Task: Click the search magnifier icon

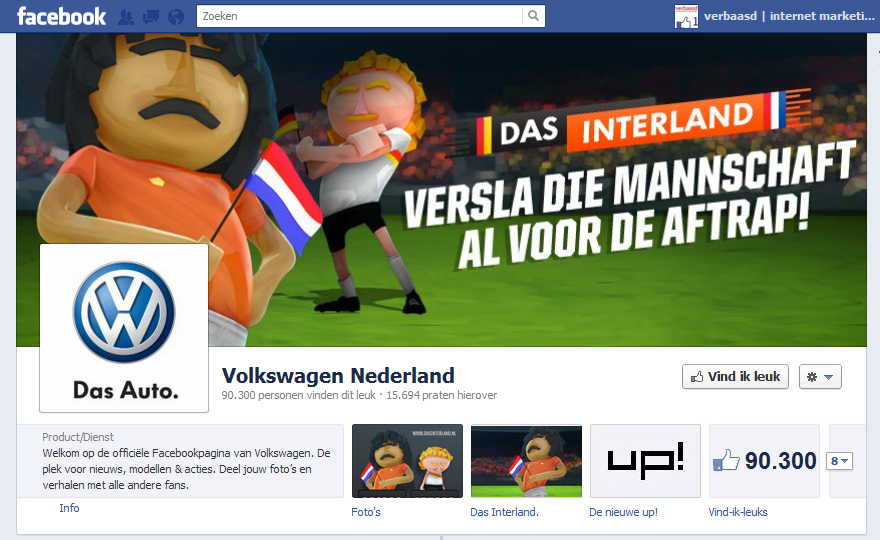Action: coord(533,16)
